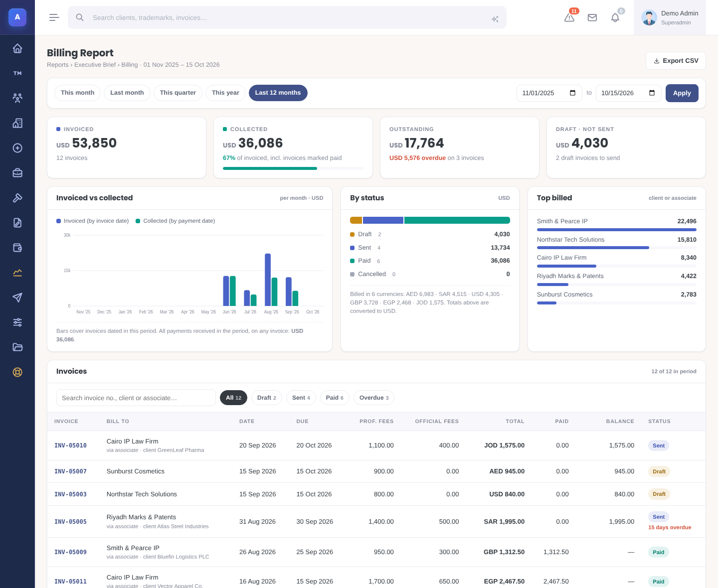
Task: Select the highlighted reports chart sidebar icon
Action: [x=17, y=273]
